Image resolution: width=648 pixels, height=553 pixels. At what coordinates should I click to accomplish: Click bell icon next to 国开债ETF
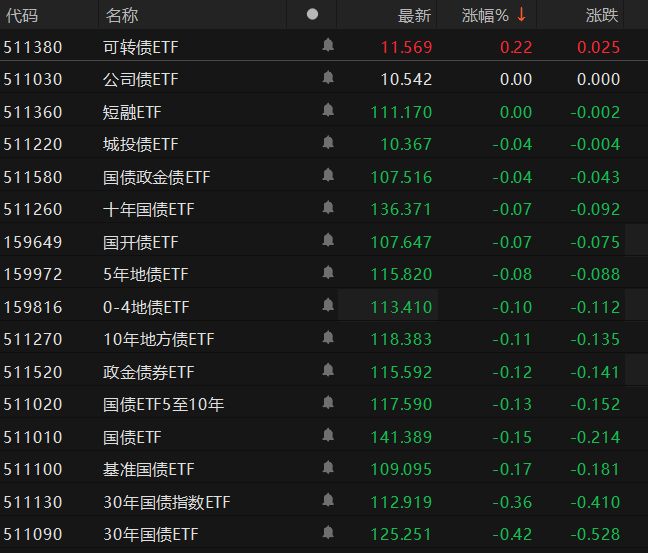click(x=328, y=241)
